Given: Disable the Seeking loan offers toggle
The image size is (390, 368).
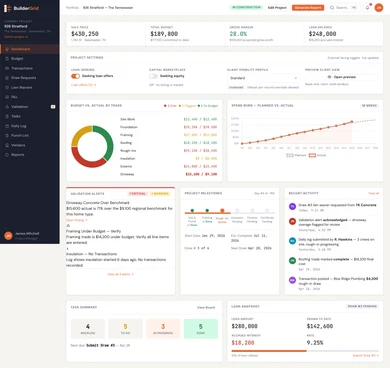Looking at the screenshot, I should [75, 76].
